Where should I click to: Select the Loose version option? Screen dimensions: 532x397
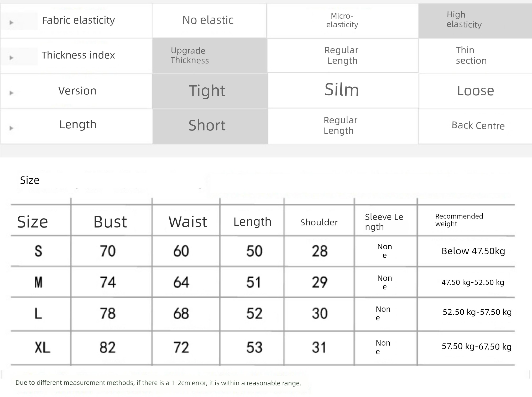pos(475,91)
